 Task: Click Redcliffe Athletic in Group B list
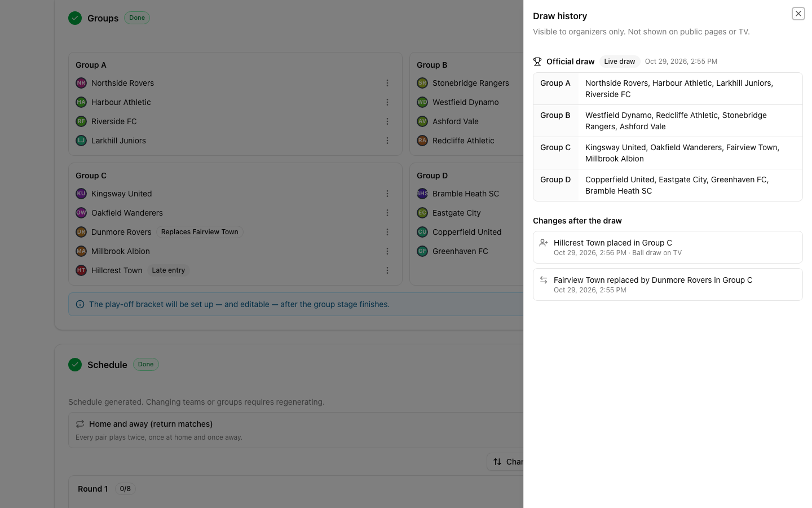pos(464,141)
